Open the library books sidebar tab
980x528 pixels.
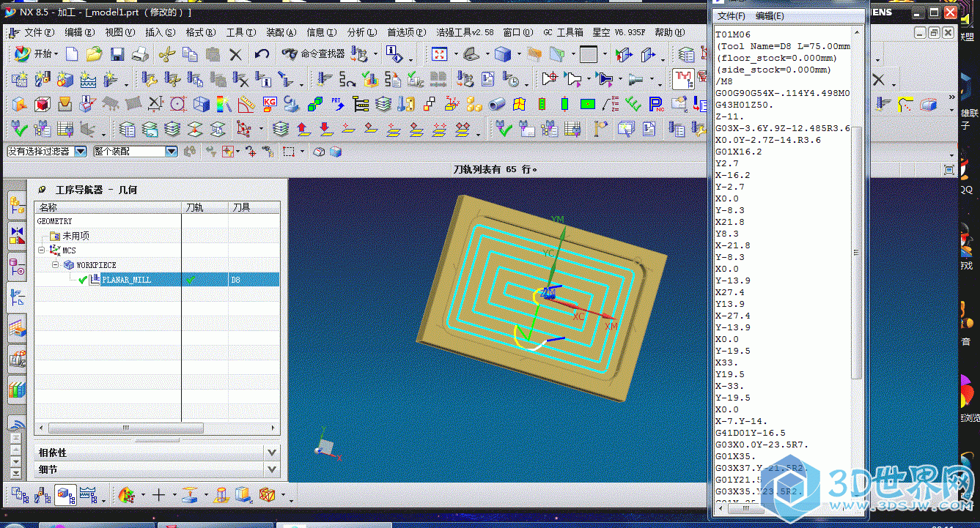pyautogui.click(x=17, y=389)
